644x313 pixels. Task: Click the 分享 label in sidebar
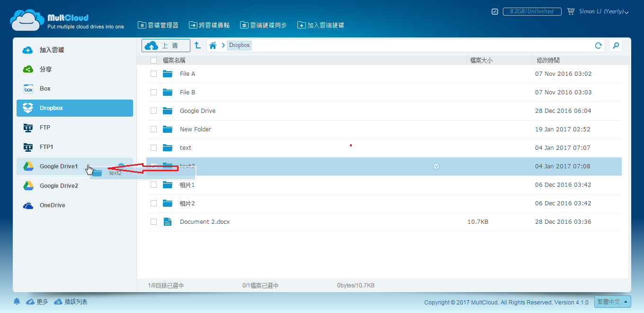[x=46, y=69]
